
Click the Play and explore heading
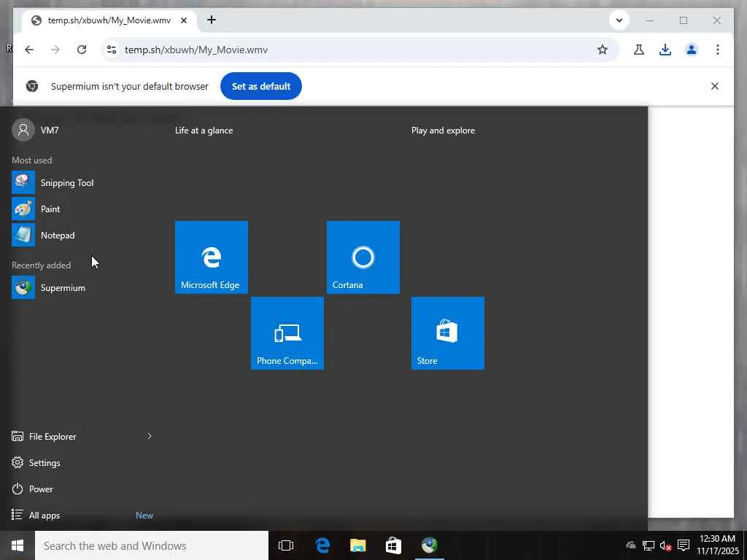(x=443, y=130)
